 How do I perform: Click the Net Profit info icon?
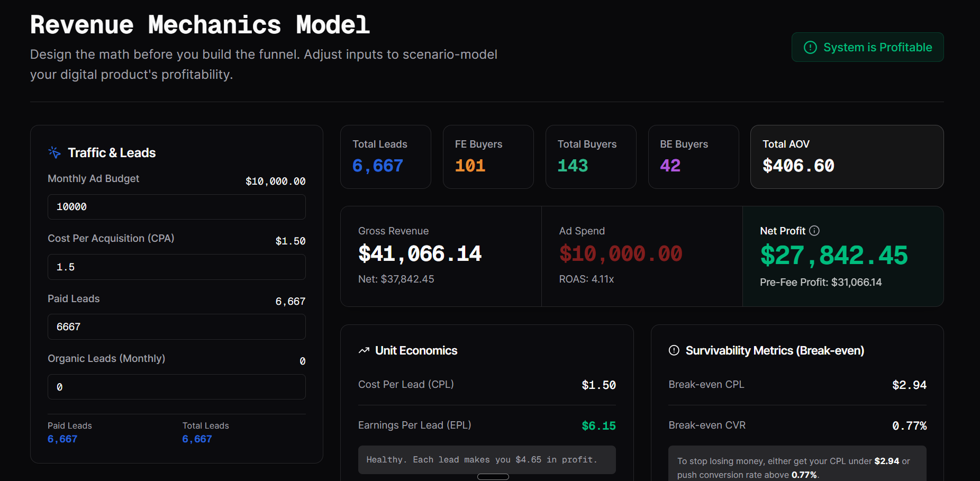point(814,231)
